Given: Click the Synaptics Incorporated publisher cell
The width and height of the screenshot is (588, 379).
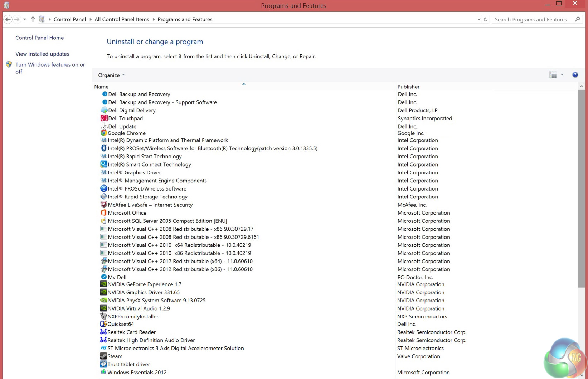Looking at the screenshot, I should point(425,118).
